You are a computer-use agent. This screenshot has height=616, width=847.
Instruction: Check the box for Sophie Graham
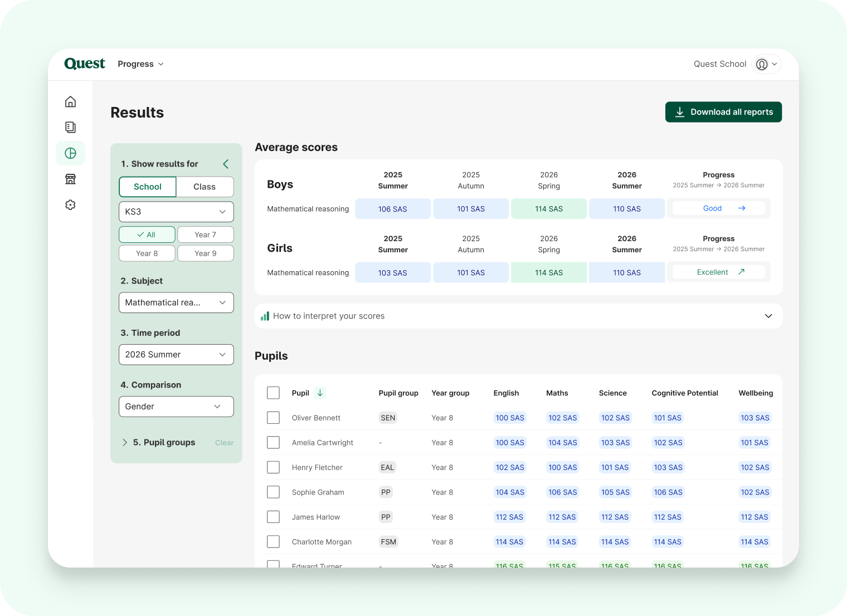pyautogui.click(x=273, y=492)
